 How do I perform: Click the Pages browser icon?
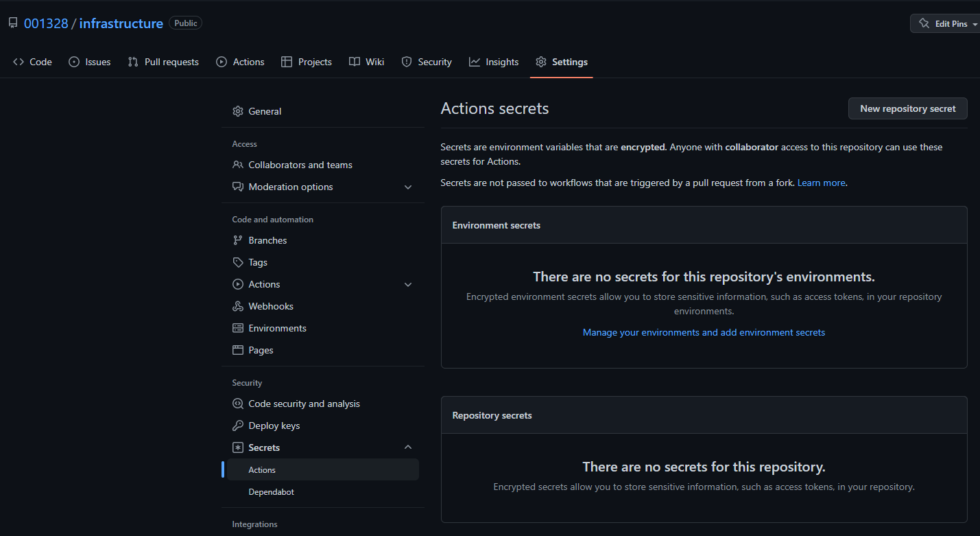point(238,350)
